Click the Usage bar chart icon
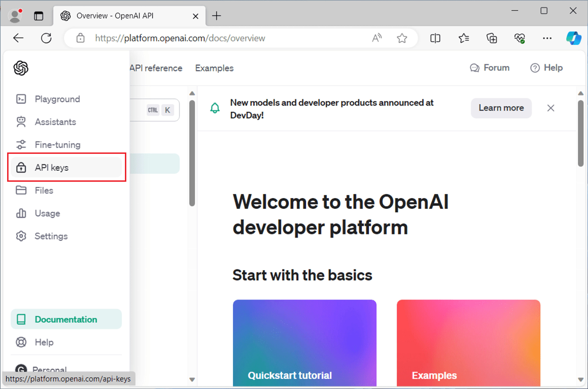This screenshot has height=389, width=588. (x=21, y=213)
